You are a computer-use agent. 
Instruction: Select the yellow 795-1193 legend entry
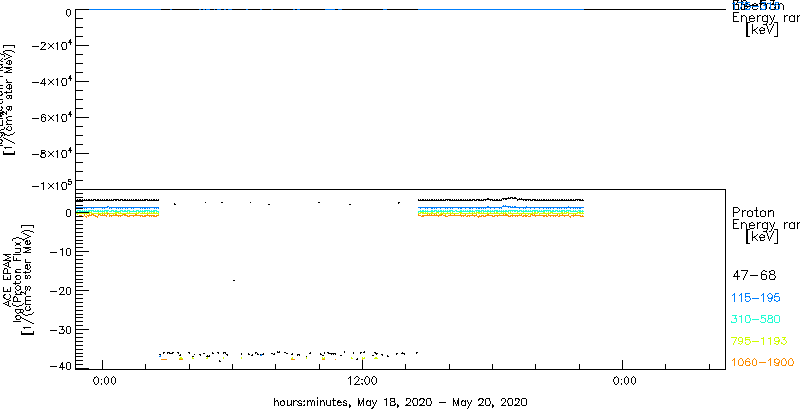760,341
